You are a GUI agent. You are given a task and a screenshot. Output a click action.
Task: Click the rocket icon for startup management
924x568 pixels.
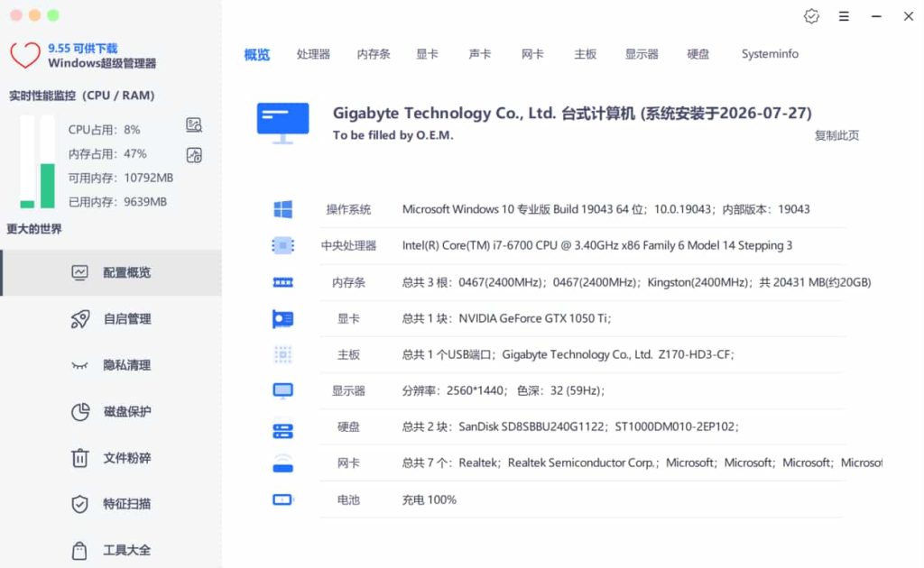(x=80, y=319)
